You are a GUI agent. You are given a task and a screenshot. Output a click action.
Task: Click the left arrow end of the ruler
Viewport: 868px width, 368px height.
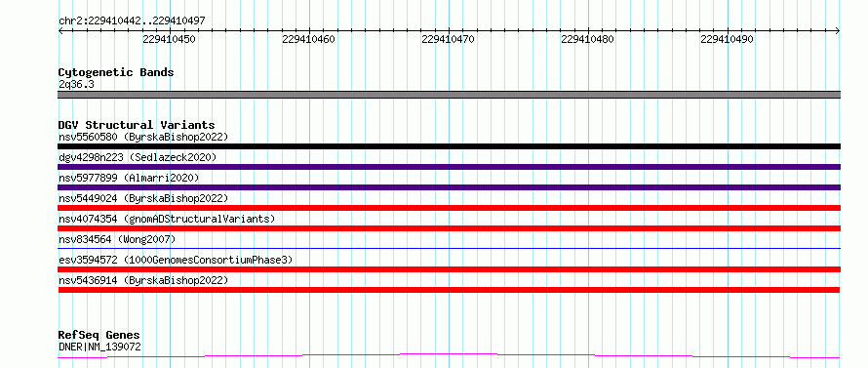pos(60,31)
